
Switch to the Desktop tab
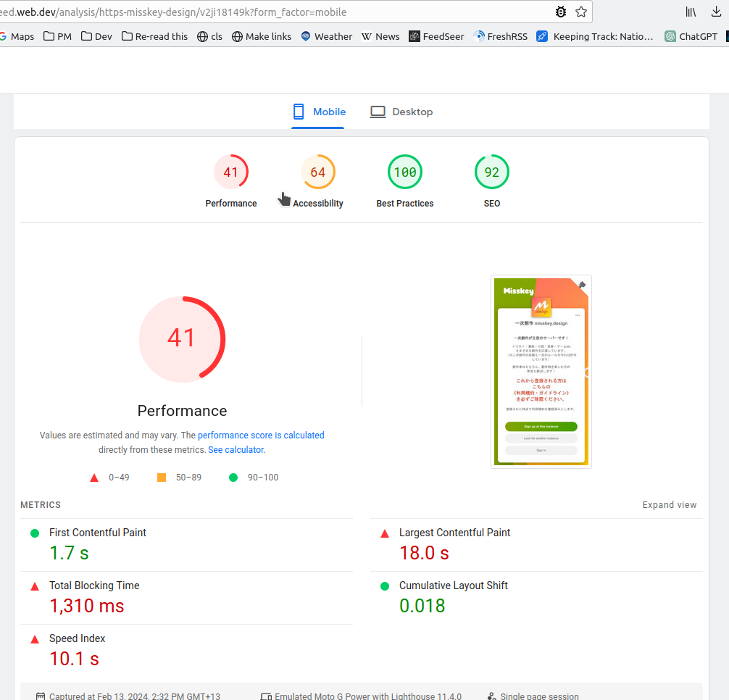401,112
